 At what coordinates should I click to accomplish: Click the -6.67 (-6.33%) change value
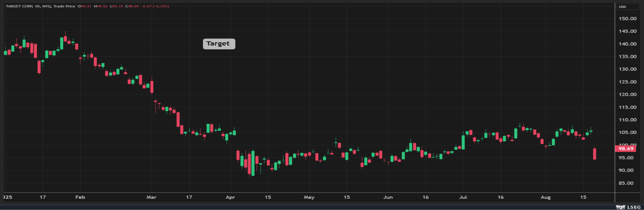coord(155,6)
